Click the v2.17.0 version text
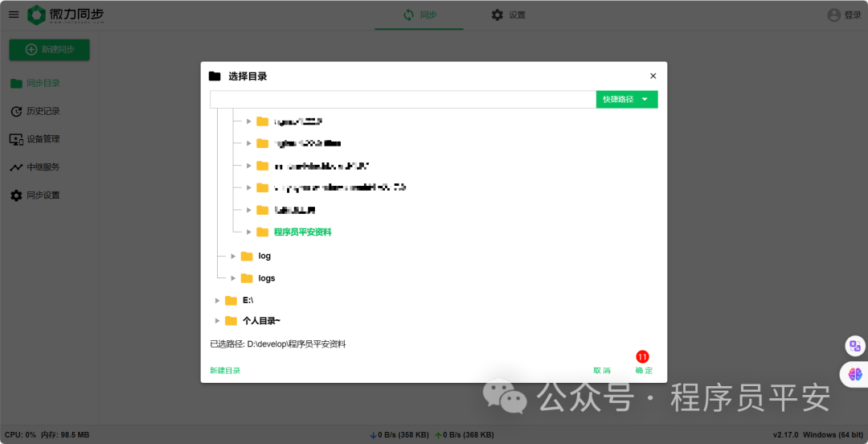This screenshot has height=444, width=868. 786,434
